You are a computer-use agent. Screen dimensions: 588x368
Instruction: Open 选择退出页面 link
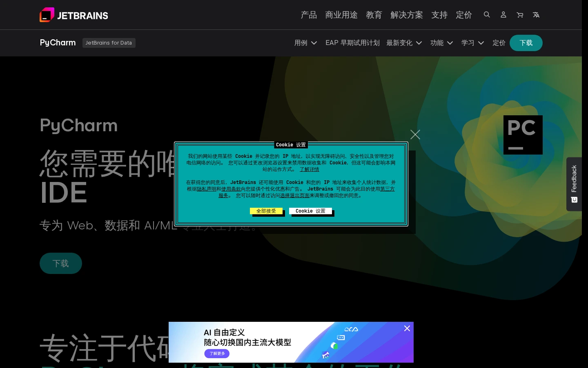[295, 195]
